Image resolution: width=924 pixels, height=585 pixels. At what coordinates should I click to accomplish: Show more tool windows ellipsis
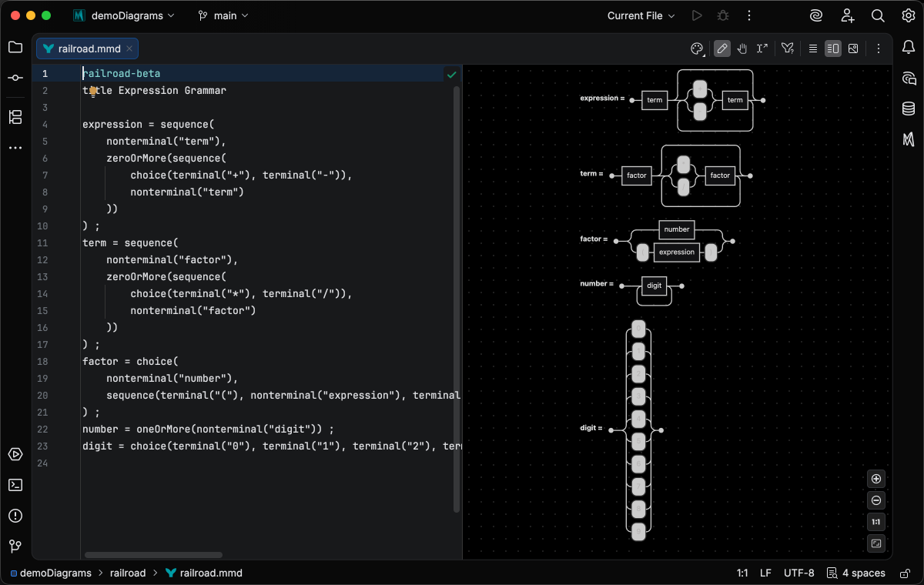[15, 148]
